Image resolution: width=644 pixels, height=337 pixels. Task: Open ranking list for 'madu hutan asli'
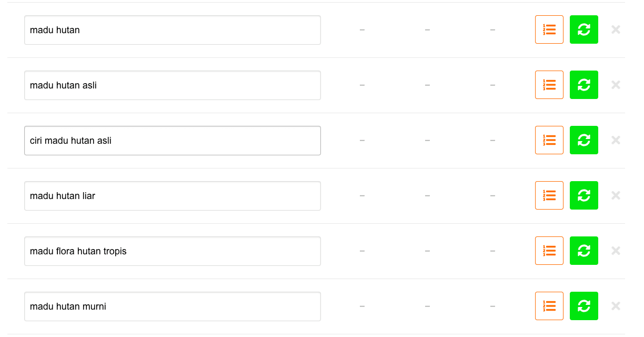tap(549, 85)
